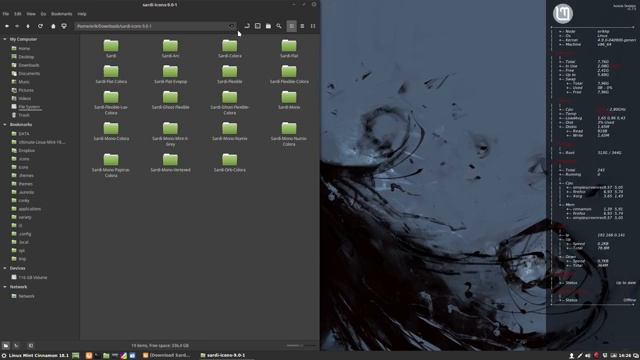This screenshot has width=640, height=360.
Task: Switch to compact view
Action: pyautogui.click(x=313, y=26)
